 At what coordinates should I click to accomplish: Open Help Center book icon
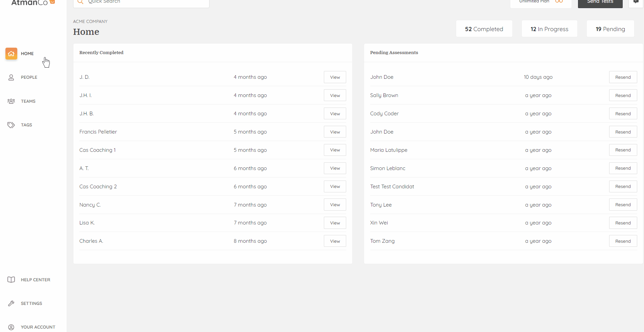click(x=11, y=280)
